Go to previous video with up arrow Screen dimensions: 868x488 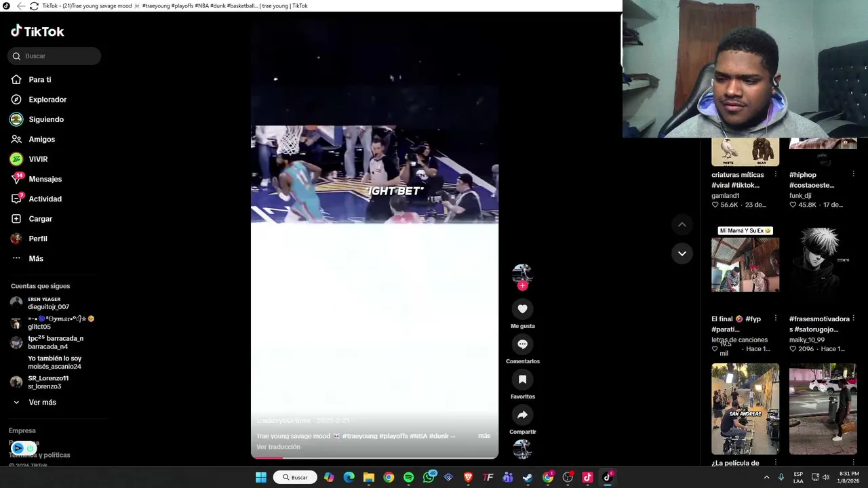tap(682, 224)
